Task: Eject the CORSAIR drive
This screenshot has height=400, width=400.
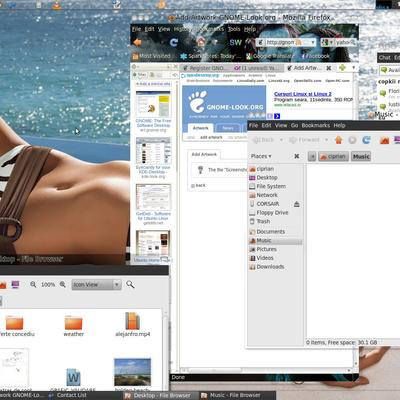Action: [x=297, y=204]
